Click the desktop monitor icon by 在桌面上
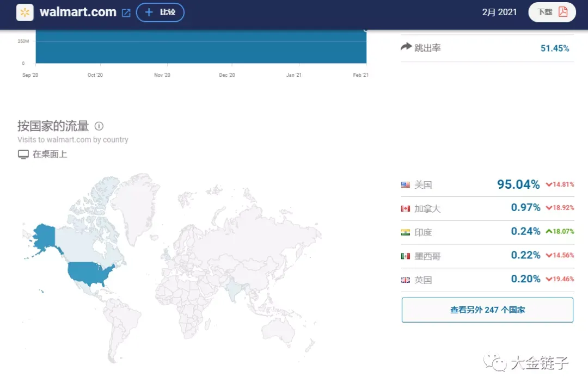 point(23,155)
